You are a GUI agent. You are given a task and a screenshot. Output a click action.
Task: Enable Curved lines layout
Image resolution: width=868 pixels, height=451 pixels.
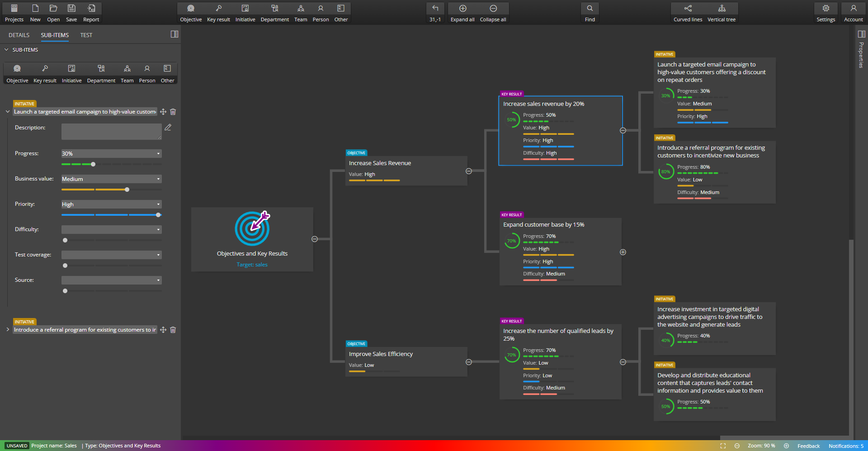(x=688, y=11)
